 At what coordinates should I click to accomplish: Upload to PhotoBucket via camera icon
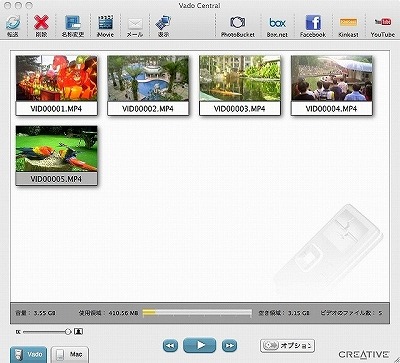click(238, 23)
